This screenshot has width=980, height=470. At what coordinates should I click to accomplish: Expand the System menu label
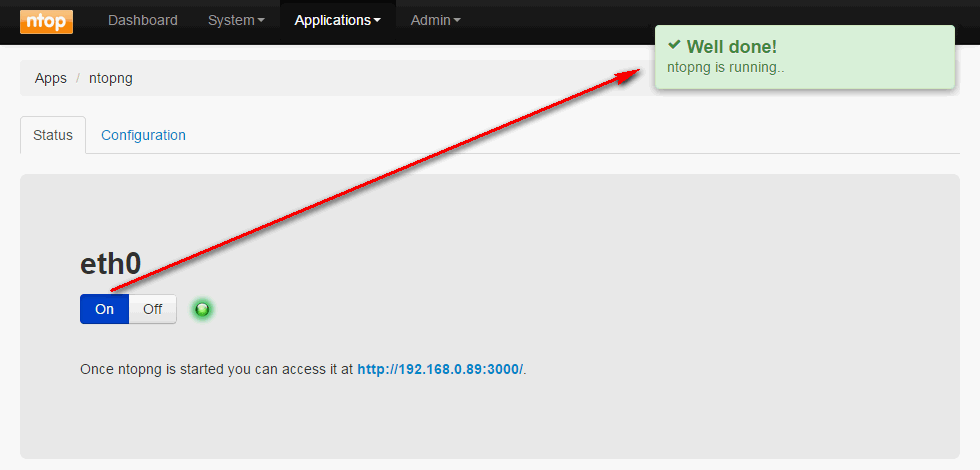[230, 20]
